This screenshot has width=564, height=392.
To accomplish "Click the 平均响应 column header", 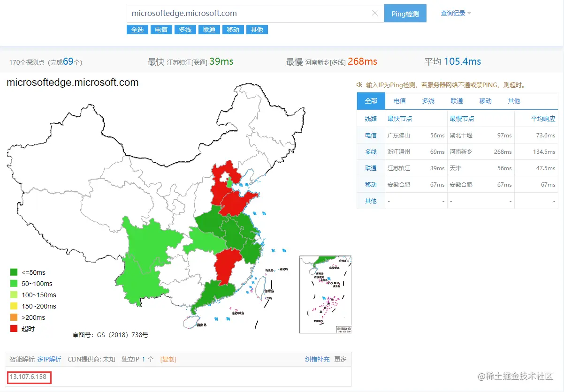I will 543,119.
